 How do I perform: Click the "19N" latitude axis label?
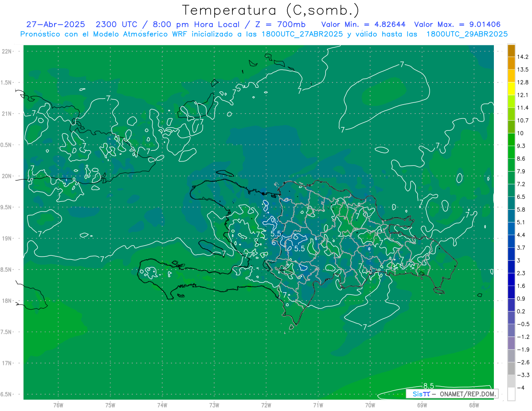click(7, 239)
